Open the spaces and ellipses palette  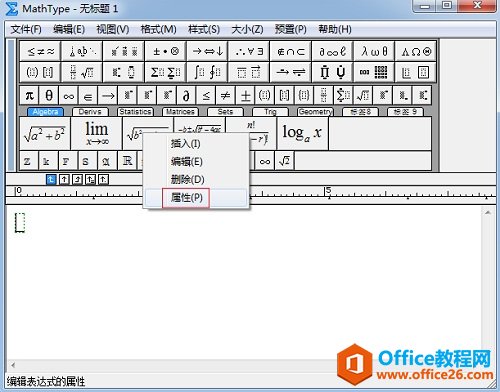point(82,51)
